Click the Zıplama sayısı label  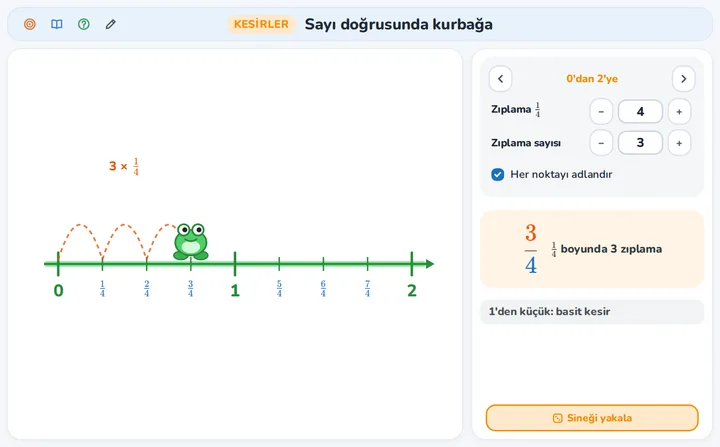[x=526, y=143]
